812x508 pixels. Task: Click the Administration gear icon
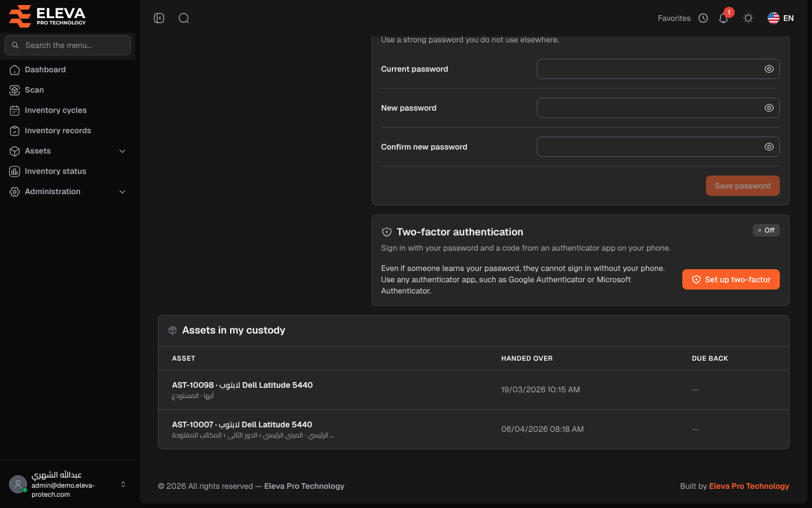(15, 192)
